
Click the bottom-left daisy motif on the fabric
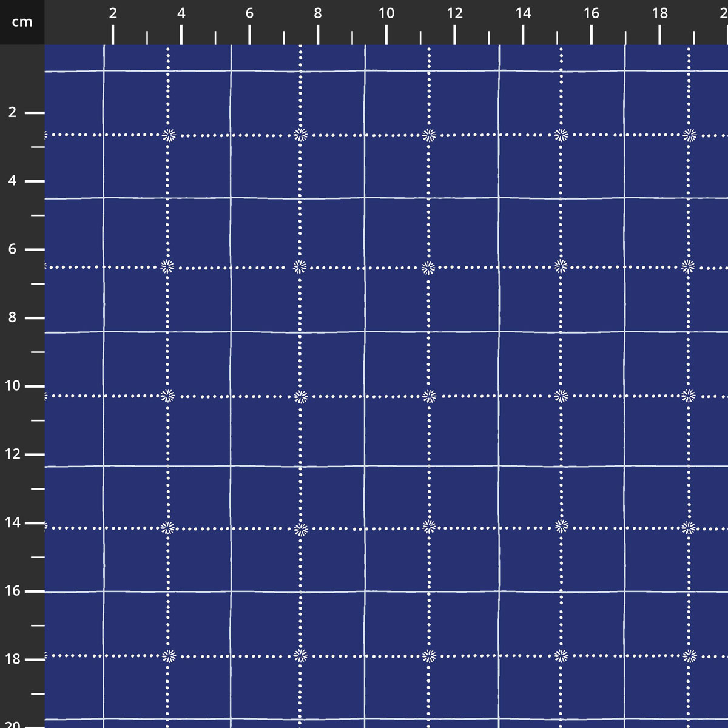[169, 655]
